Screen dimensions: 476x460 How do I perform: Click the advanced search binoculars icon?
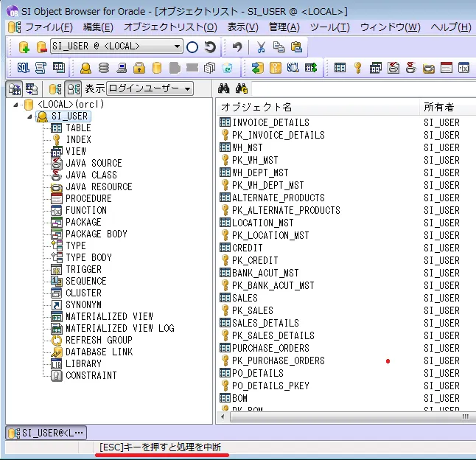242,88
